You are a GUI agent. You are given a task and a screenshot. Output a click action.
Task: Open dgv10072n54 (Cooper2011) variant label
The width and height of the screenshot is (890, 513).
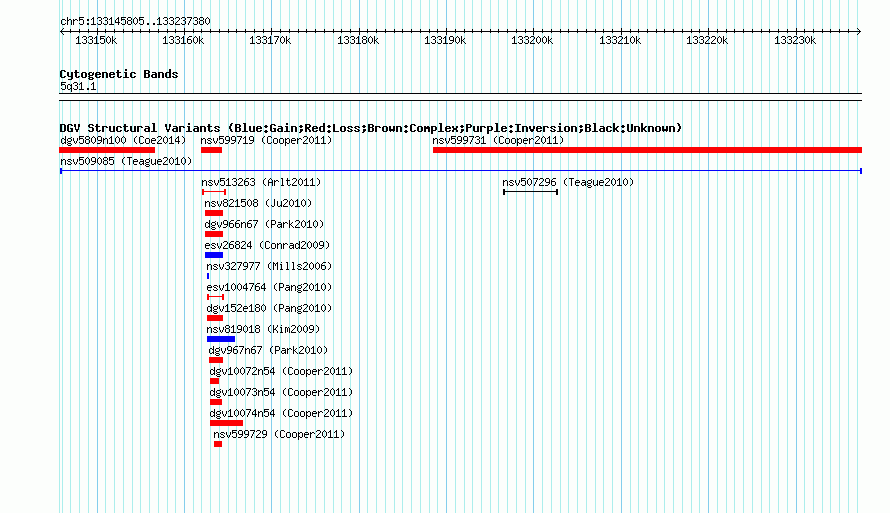[x=281, y=371]
